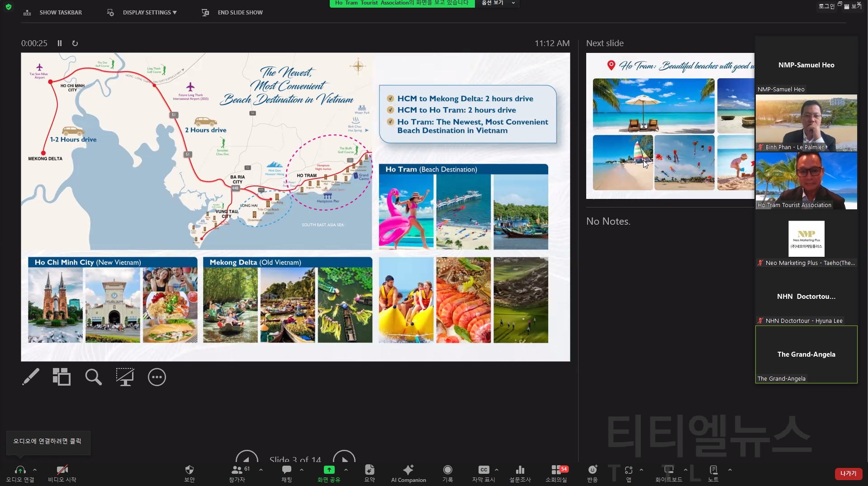
Task: Click the zoom into slide magnifier
Action: coord(93,377)
